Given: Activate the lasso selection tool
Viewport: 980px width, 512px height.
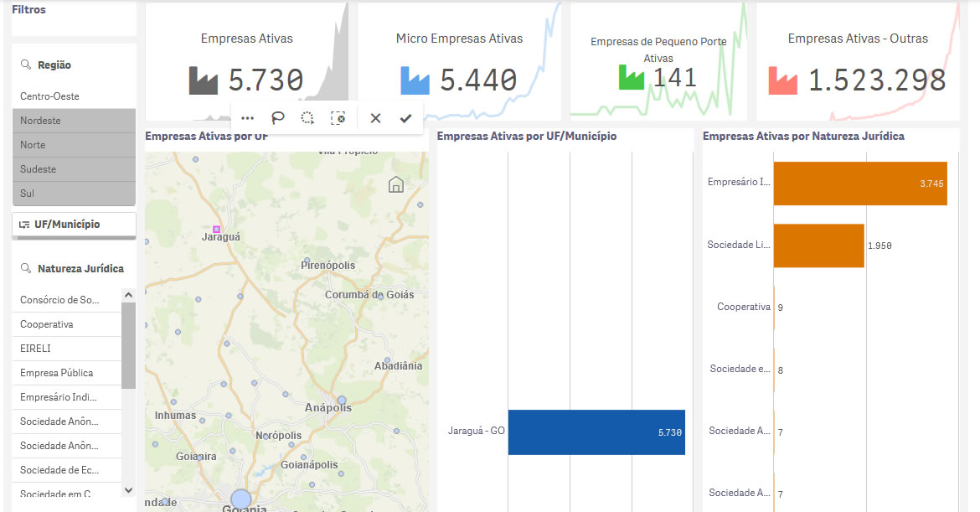Looking at the screenshot, I should [x=278, y=118].
